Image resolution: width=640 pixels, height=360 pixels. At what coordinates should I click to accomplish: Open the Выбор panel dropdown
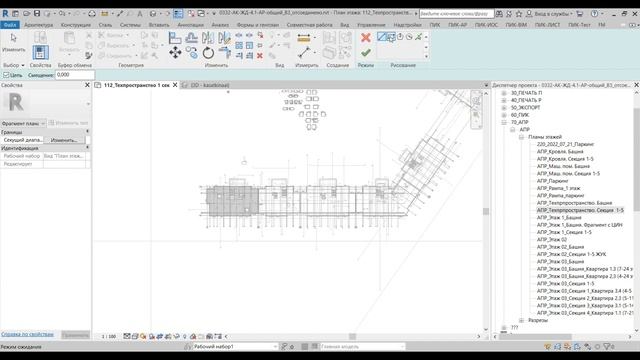point(13,65)
